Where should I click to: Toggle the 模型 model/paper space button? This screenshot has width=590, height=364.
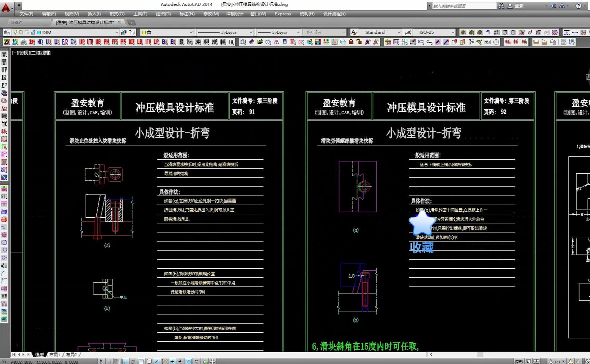(x=519, y=361)
